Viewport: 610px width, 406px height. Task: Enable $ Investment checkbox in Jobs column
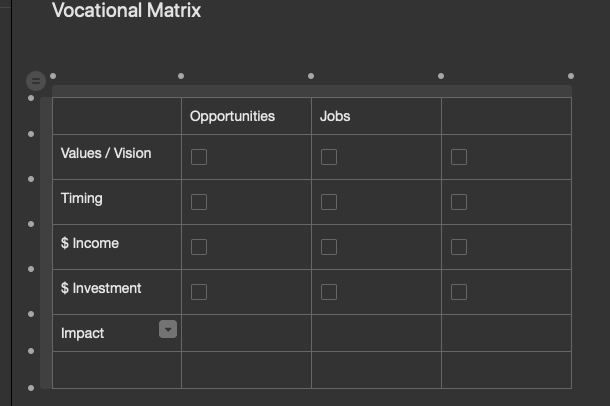pyautogui.click(x=329, y=292)
